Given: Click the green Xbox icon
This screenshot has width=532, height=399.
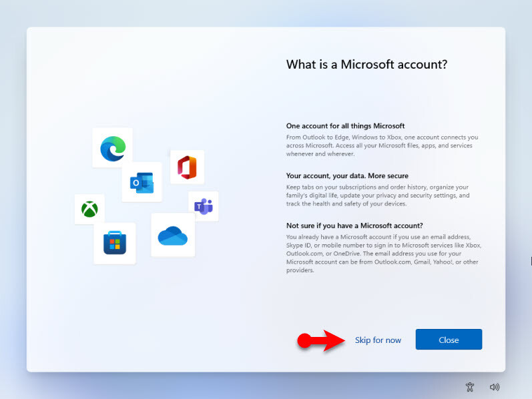Looking at the screenshot, I should 89,210.
